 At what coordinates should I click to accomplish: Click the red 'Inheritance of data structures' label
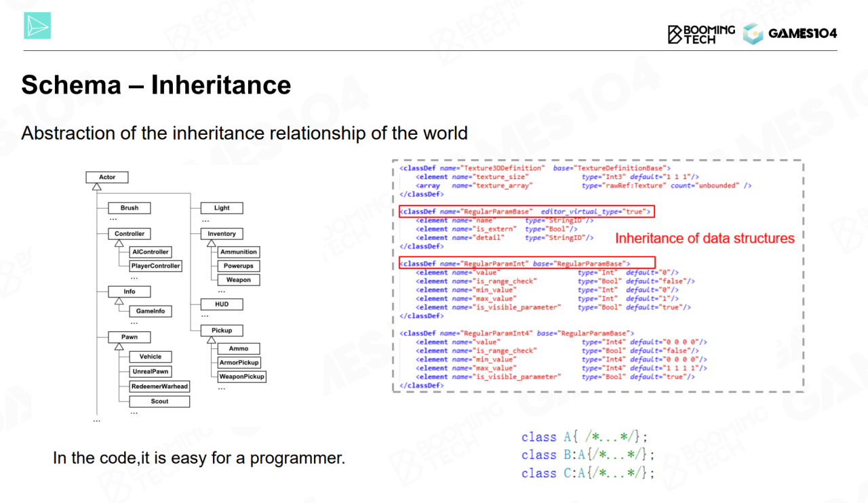tap(705, 238)
